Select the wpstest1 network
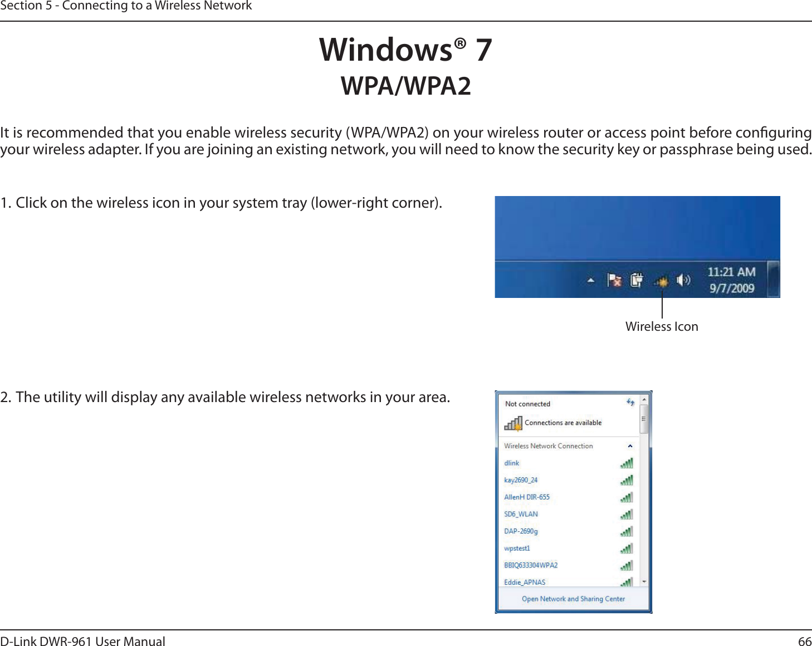The height and width of the screenshot is (646, 812). click(568, 549)
